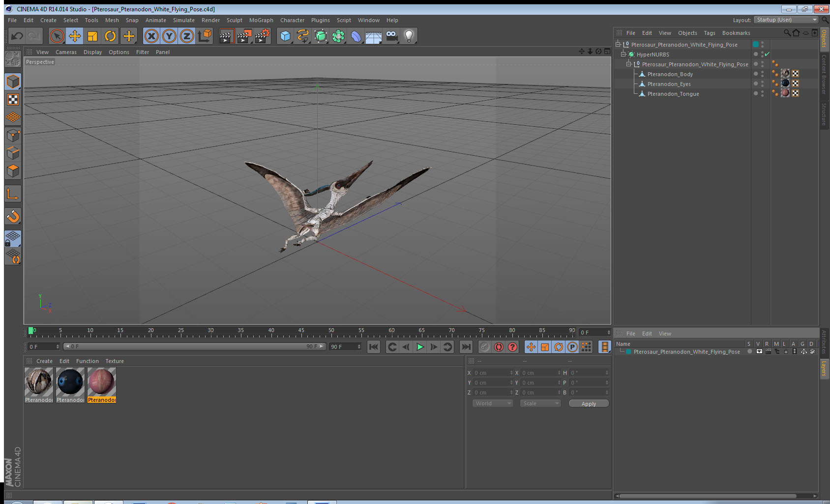Toggle X axis lock
The height and width of the screenshot is (504, 830).
pyautogui.click(x=152, y=36)
